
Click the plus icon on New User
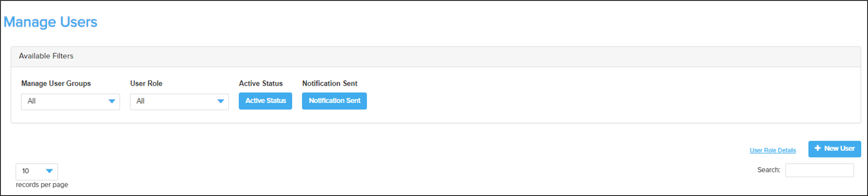coord(818,148)
